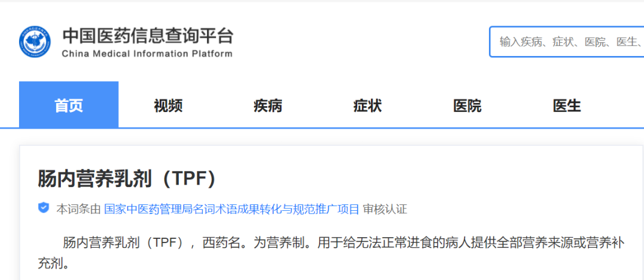Focus the disease and symptom search box

click(566, 42)
